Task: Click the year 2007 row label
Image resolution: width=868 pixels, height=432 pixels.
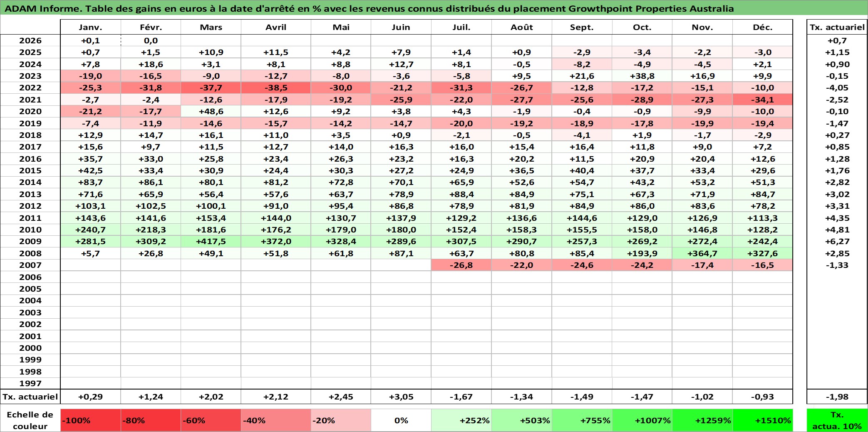Action: pos(30,265)
